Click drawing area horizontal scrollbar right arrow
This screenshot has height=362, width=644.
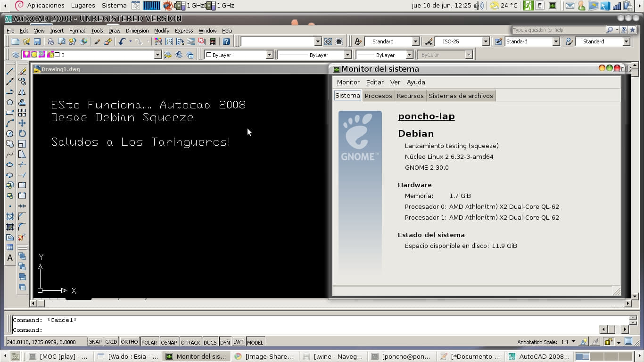coord(627,304)
